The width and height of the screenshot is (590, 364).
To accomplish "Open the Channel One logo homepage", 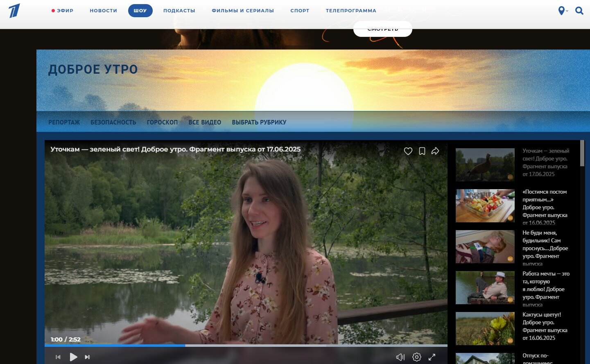I will [x=14, y=11].
